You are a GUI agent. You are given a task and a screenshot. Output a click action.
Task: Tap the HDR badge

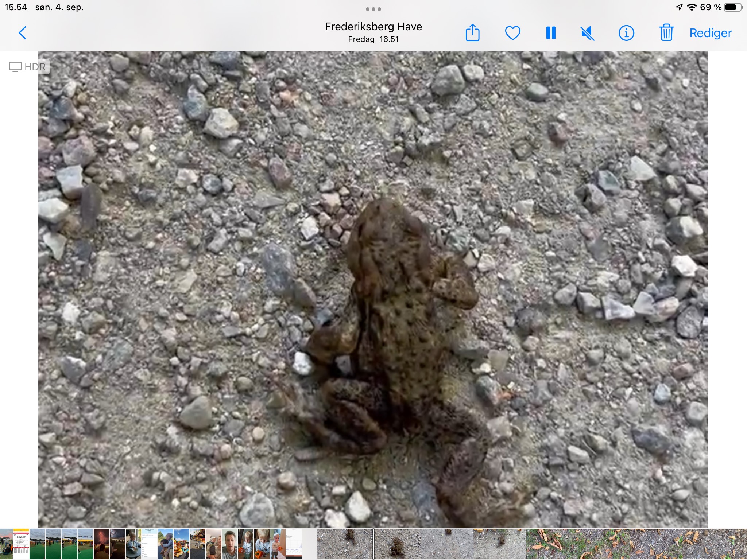pyautogui.click(x=28, y=67)
